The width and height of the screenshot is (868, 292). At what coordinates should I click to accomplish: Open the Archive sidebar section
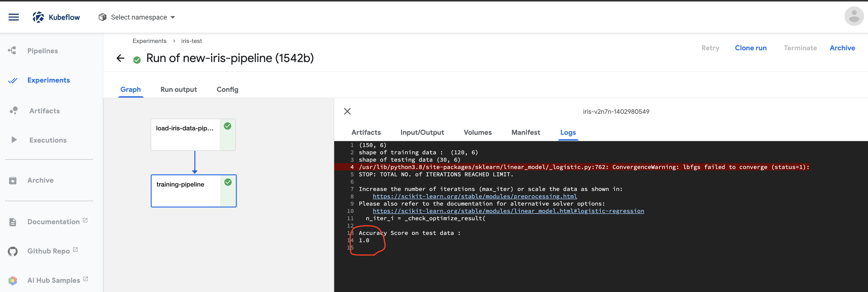point(40,180)
